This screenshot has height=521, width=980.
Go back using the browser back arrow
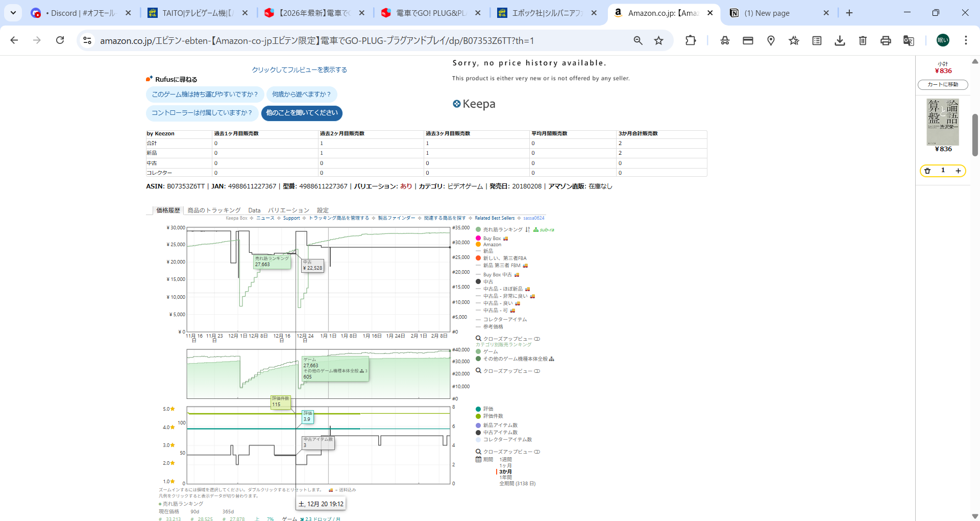(14, 40)
